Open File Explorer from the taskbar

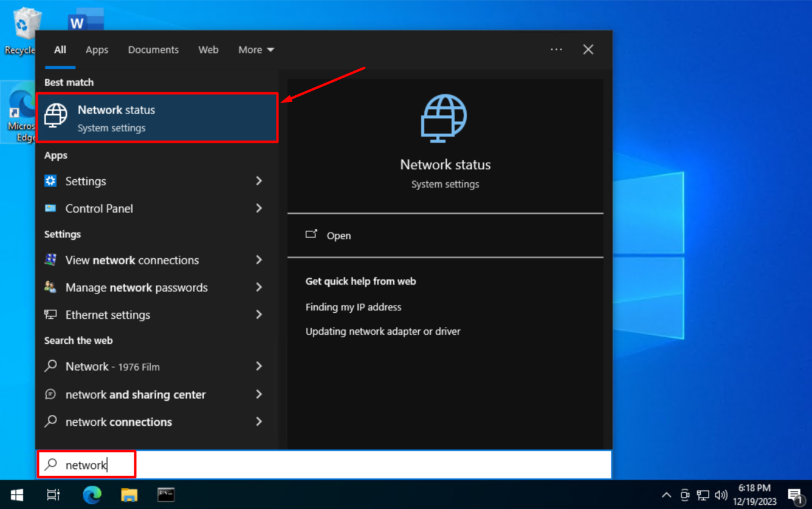[129, 494]
